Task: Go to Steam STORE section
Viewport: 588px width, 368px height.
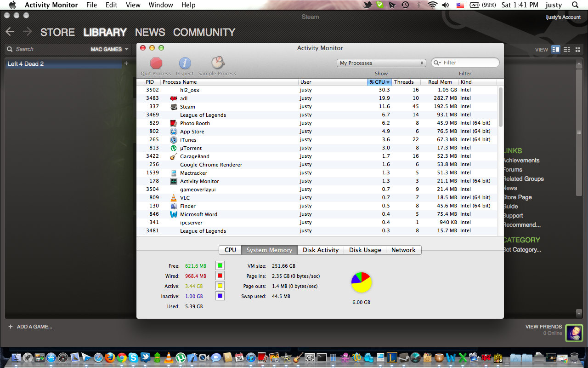Action: [57, 32]
